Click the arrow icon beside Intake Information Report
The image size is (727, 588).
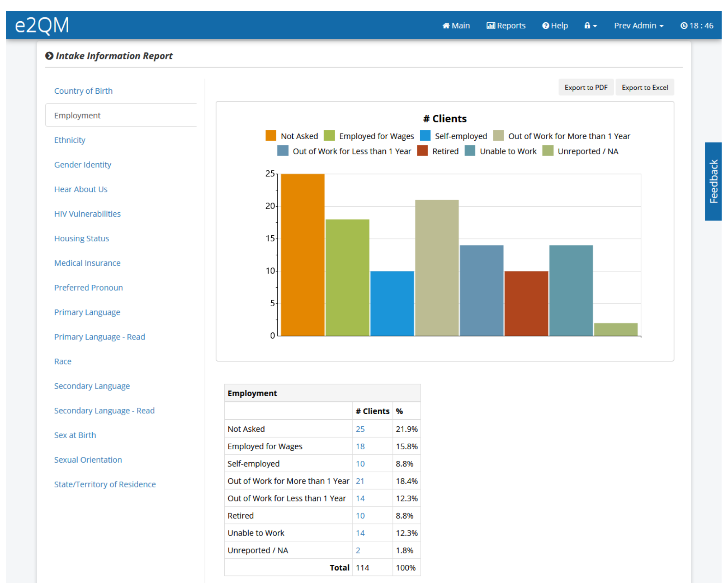pyautogui.click(x=49, y=55)
